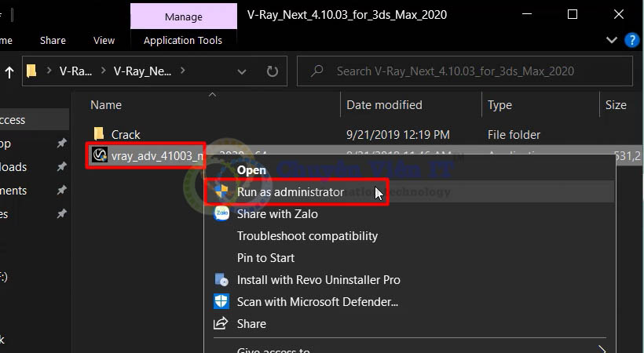This screenshot has width=644, height=353.
Task: Click the up-directory arrow button
Action: (9, 72)
